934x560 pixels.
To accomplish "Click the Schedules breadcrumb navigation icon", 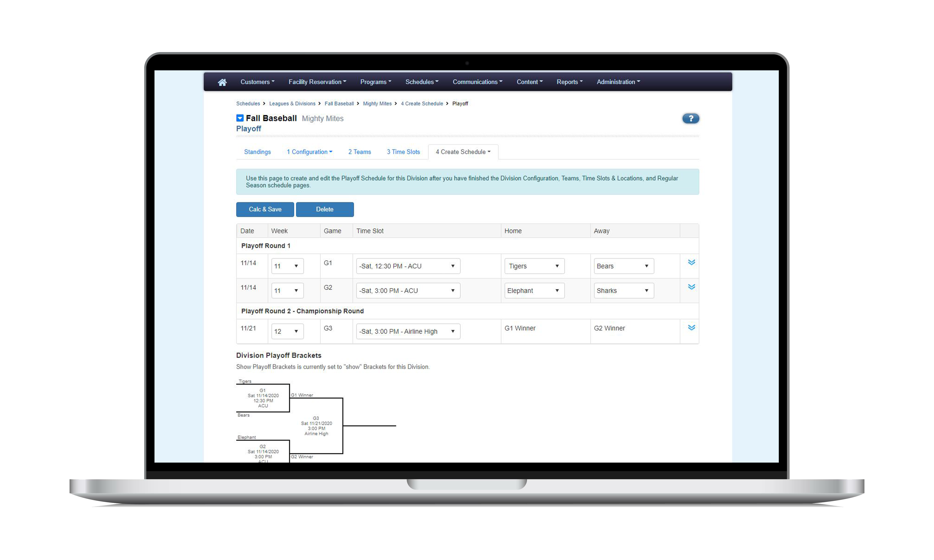I will click(248, 103).
